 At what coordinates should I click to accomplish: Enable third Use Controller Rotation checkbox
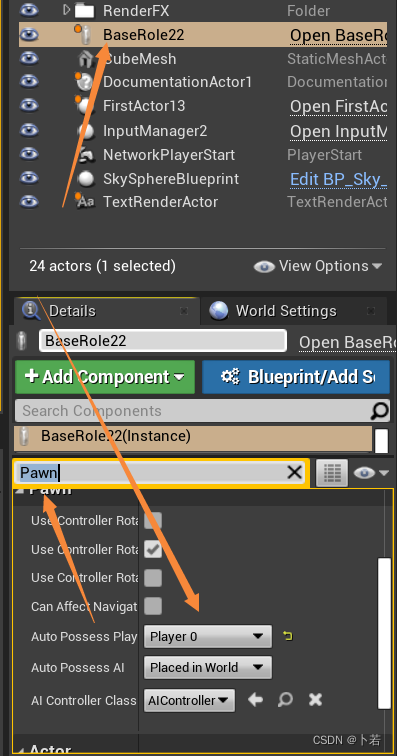click(x=153, y=578)
